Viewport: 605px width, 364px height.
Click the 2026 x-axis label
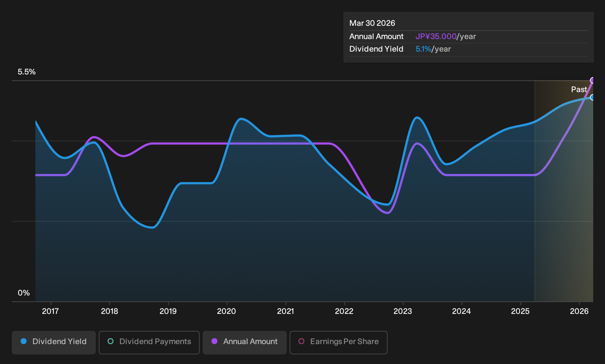(x=579, y=311)
